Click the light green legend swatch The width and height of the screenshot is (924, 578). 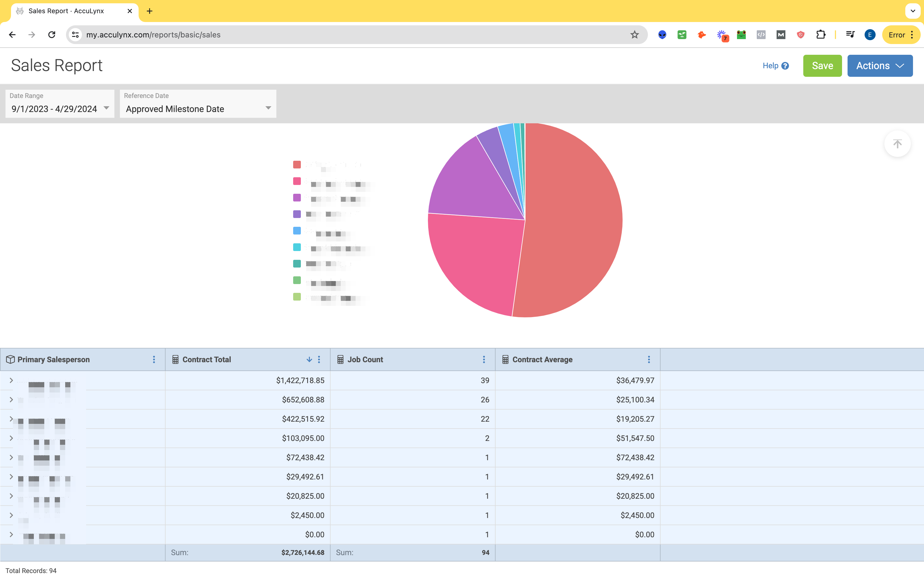(297, 297)
